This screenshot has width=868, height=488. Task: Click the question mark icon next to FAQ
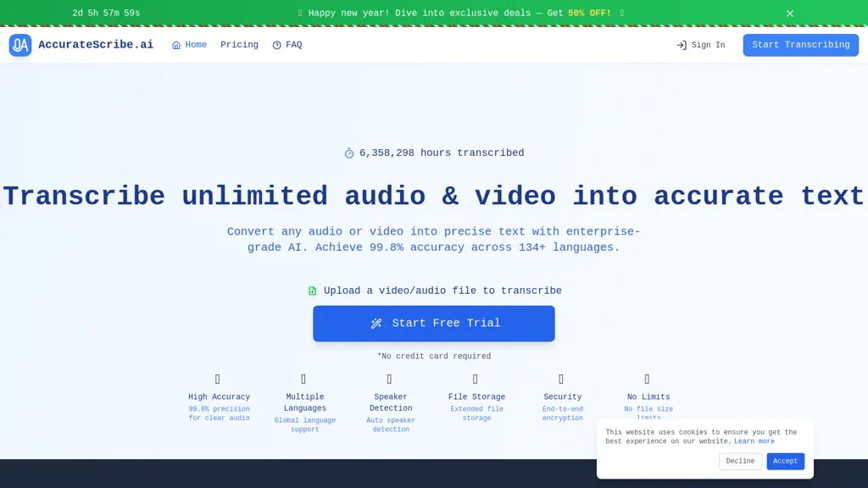(x=277, y=46)
